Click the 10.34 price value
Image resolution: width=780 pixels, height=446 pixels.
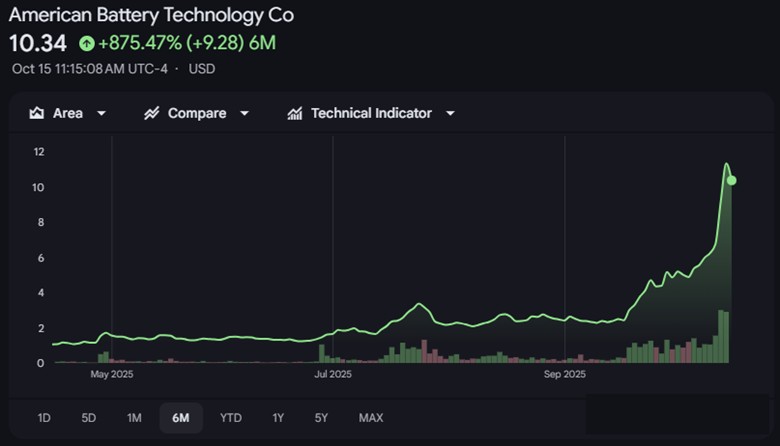point(38,43)
